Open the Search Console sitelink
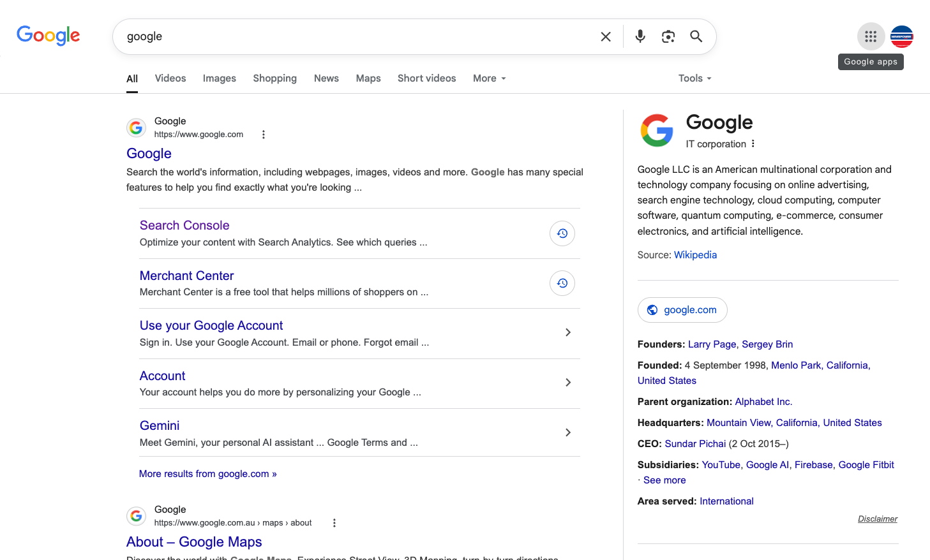This screenshot has width=930, height=560. pyautogui.click(x=184, y=225)
